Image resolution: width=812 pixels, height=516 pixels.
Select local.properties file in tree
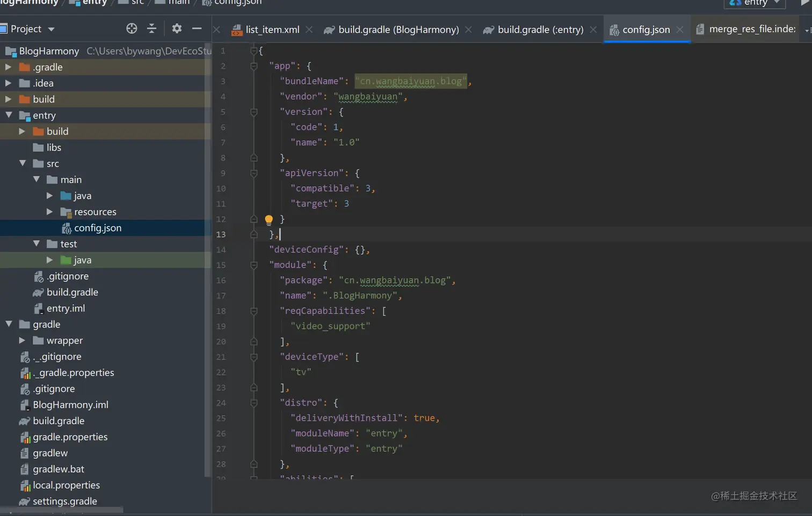[x=66, y=485]
